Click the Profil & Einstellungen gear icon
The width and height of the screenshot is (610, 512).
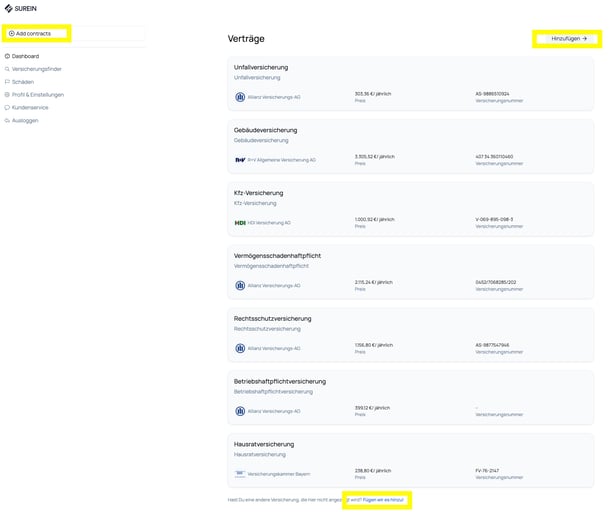(7, 95)
